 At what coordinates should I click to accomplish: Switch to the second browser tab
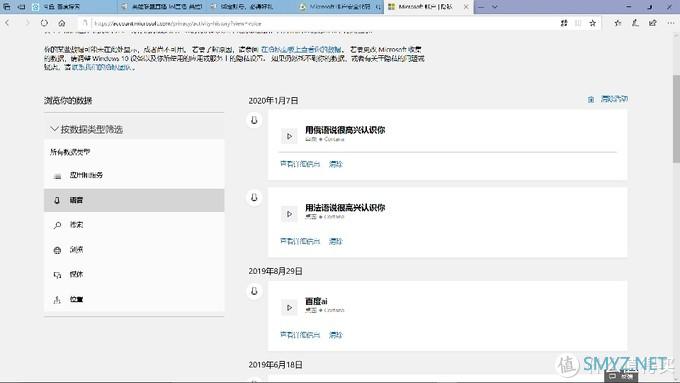162,7
